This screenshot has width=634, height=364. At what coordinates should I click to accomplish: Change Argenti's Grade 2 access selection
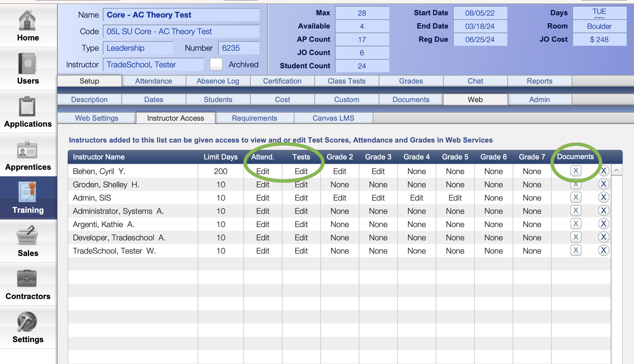click(x=340, y=224)
